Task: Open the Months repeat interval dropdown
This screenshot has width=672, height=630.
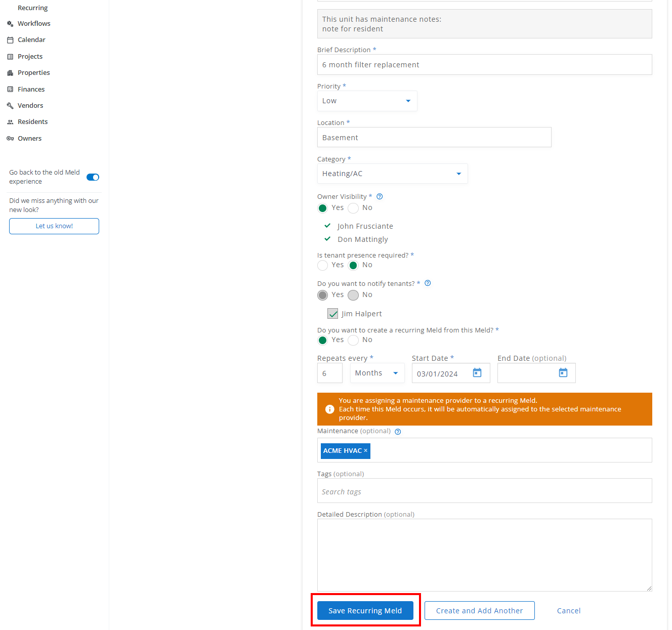Action: [377, 373]
